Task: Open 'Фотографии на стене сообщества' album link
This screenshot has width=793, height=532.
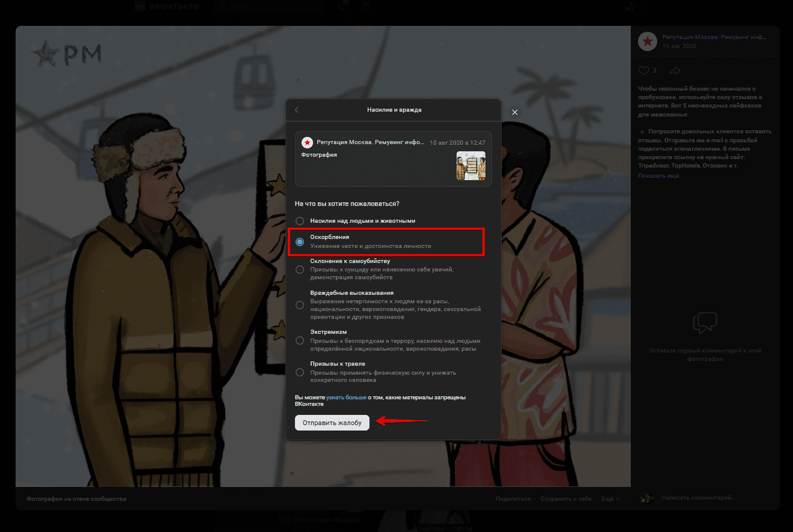Action: [x=76, y=499]
